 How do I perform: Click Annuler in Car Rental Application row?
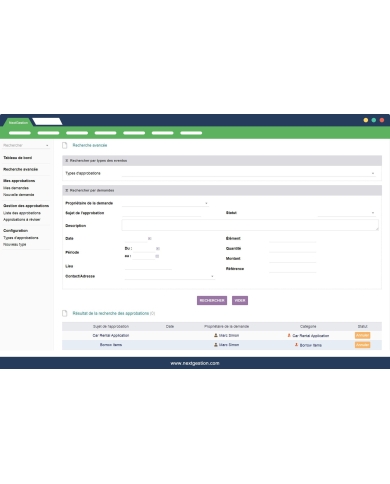tap(362, 335)
